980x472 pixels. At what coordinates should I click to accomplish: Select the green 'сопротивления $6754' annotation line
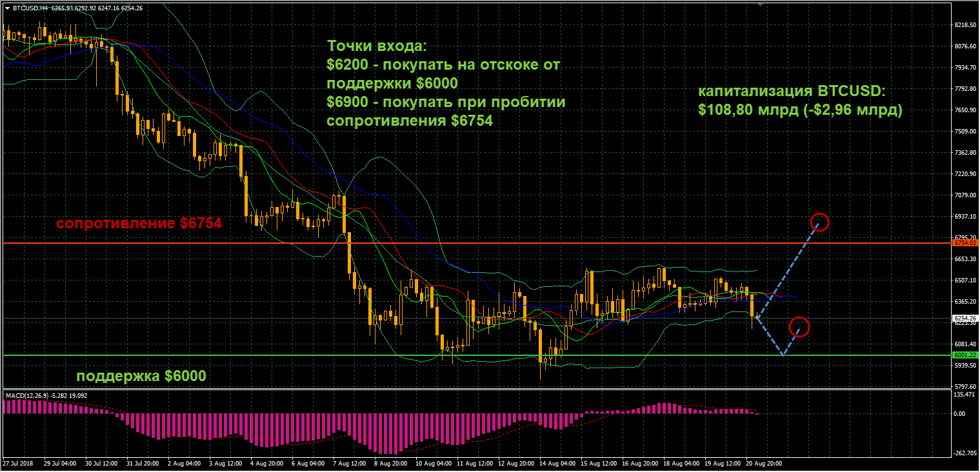[x=410, y=121]
